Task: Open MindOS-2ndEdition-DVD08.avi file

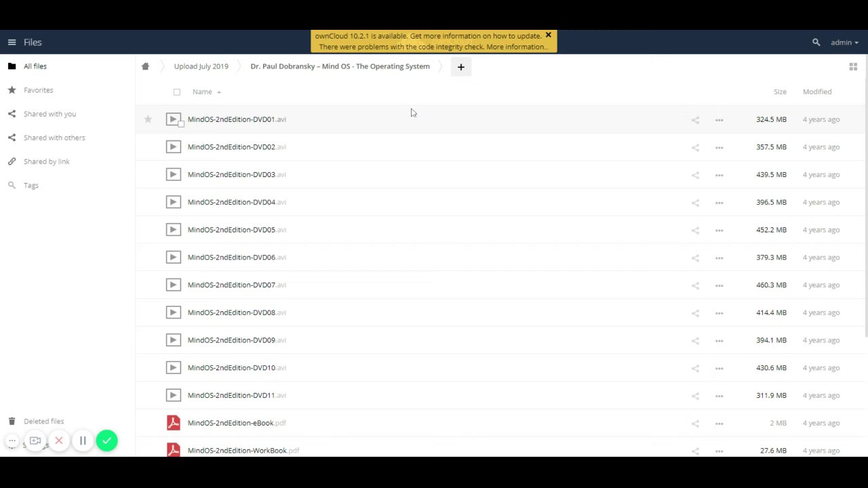Action: 237,312
